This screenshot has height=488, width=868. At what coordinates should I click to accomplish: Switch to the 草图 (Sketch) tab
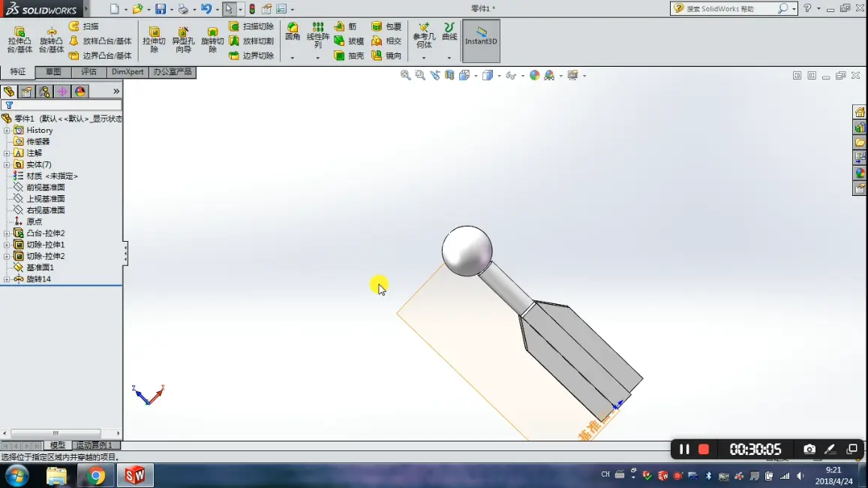(53, 72)
